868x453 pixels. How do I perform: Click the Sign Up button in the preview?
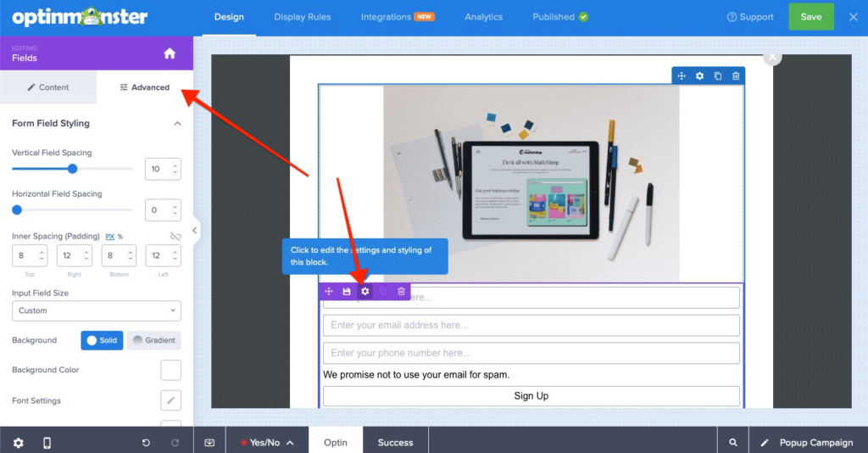pos(531,396)
